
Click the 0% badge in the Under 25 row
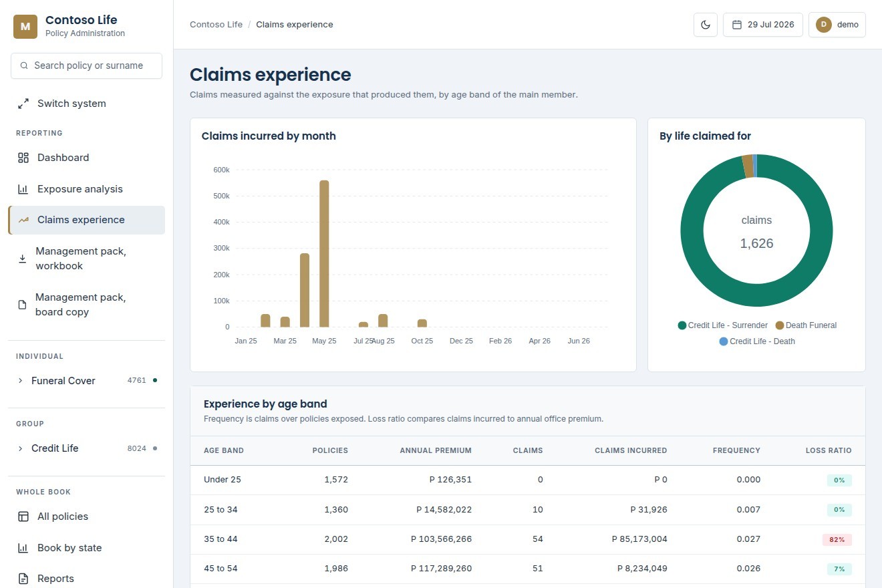coord(839,480)
